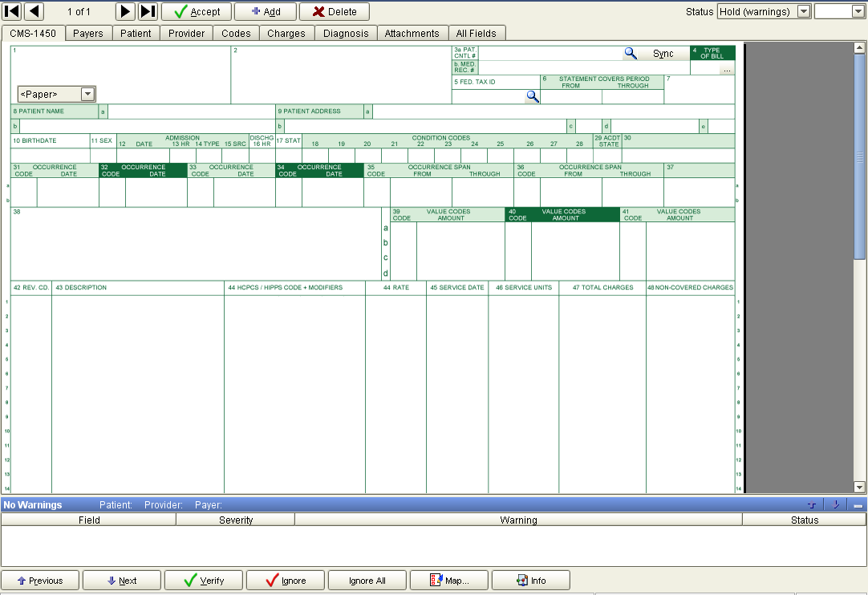
Task: Switch to the Diagnosis tab
Action: (x=346, y=34)
